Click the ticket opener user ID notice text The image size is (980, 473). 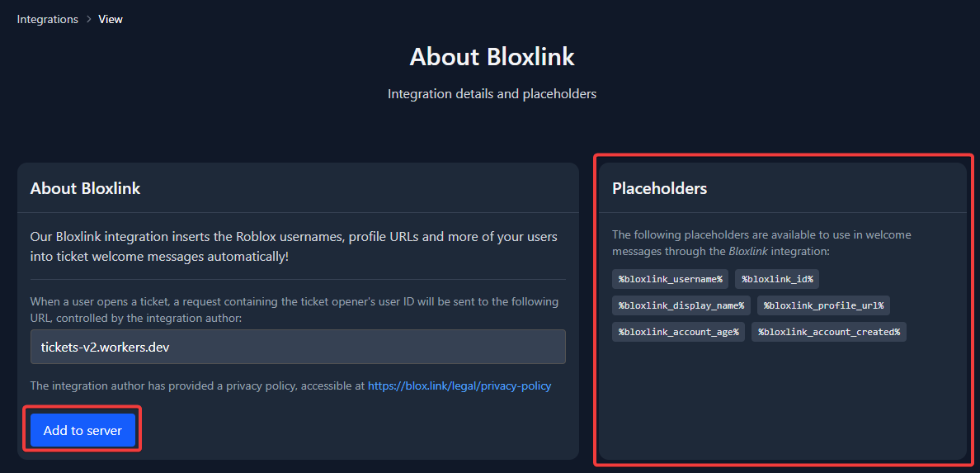tap(294, 310)
